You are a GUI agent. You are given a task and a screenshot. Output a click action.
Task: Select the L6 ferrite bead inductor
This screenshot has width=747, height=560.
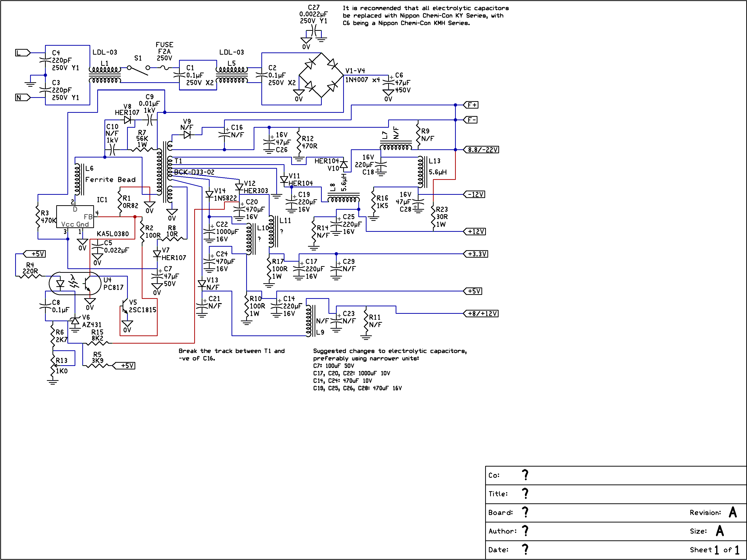(x=79, y=179)
